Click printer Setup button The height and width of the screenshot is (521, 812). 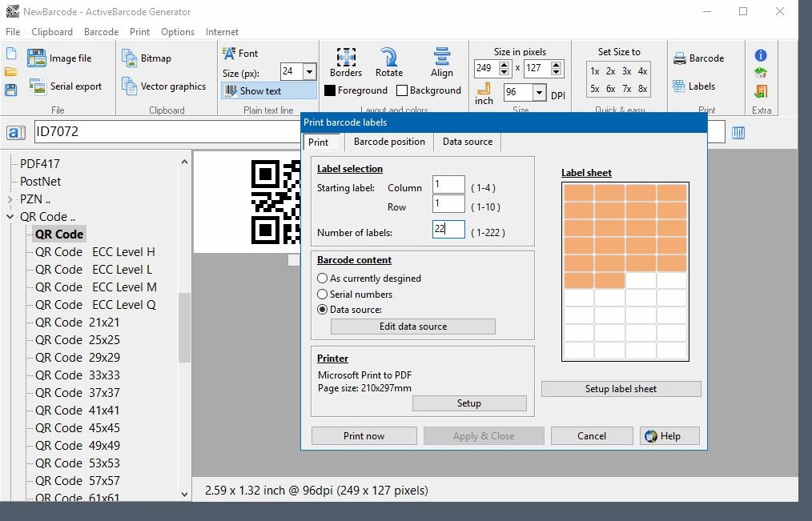tap(469, 403)
